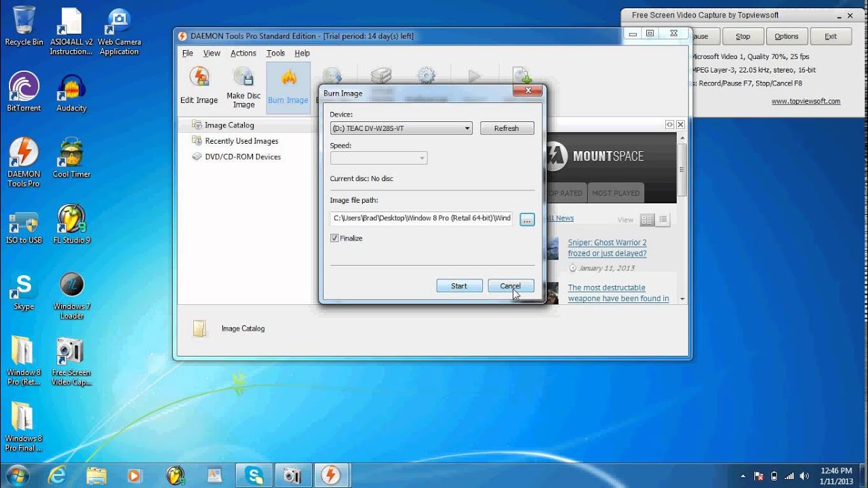This screenshot has width=868, height=488.
Task: Open Windows 8 Pro Final folder on desktop
Action: point(24,427)
